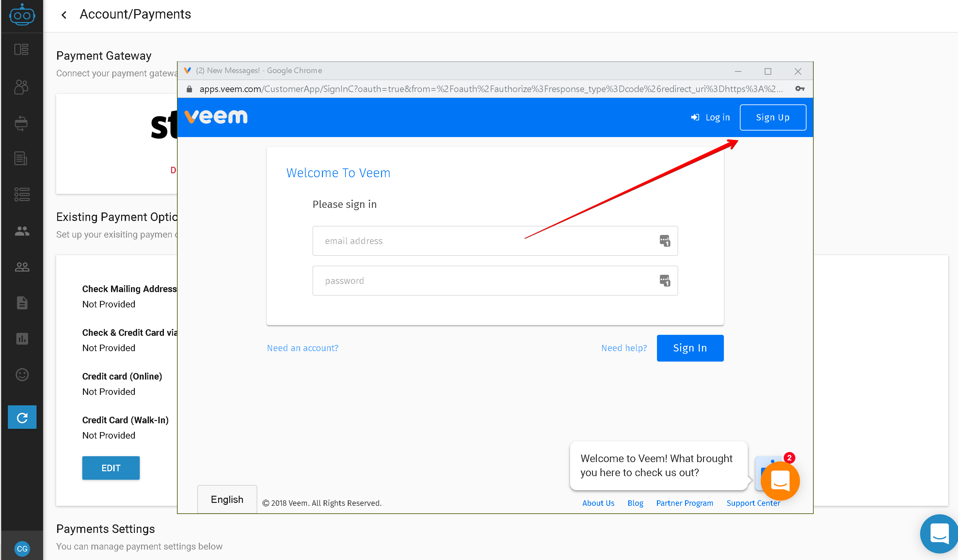958x560 pixels.
Task: Click password manager icon in password field
Action: pyautogui.click(x=664, y=281)
